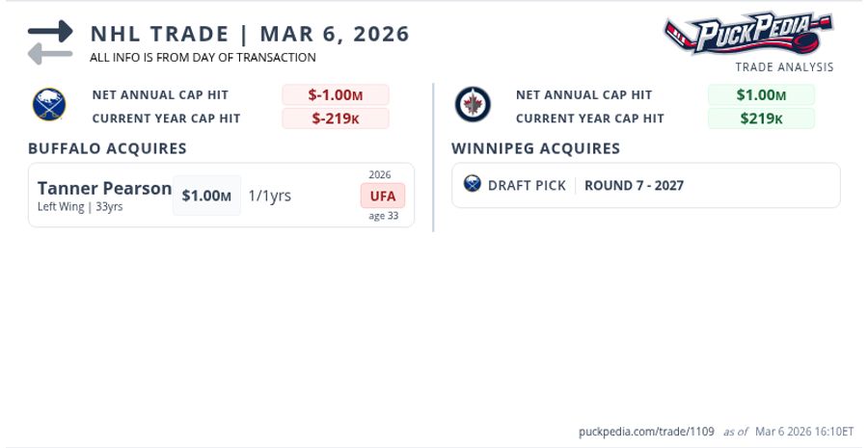The width and height of the screenshot is (868, 448).
Task: Click the 1/1yrs contract term text
Action: pyautogui.click(x=270, y=196)
